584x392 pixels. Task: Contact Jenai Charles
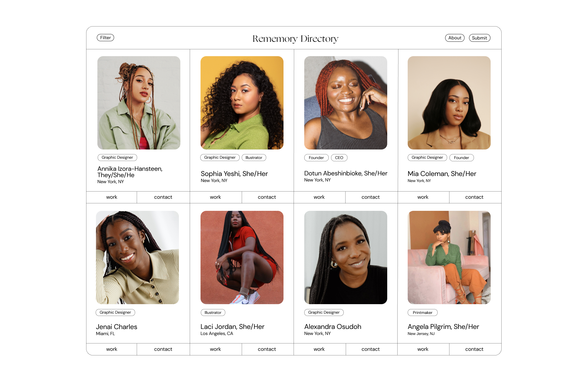tap(163, 349)
